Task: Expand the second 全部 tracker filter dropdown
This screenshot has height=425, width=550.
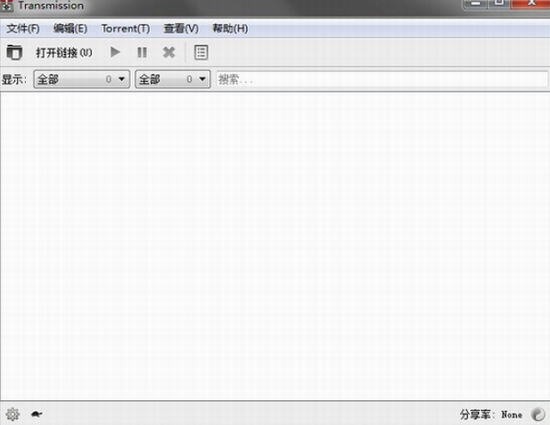Action: pyautogui.click(x=173, y=79)
